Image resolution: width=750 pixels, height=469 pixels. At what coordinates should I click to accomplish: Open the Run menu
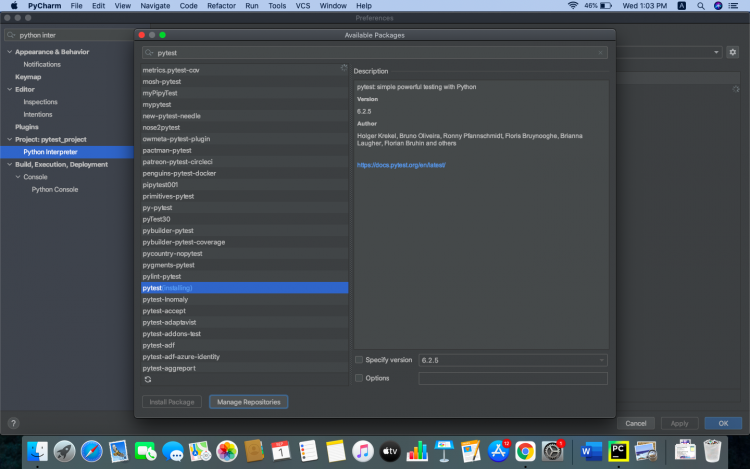point(252,6)
